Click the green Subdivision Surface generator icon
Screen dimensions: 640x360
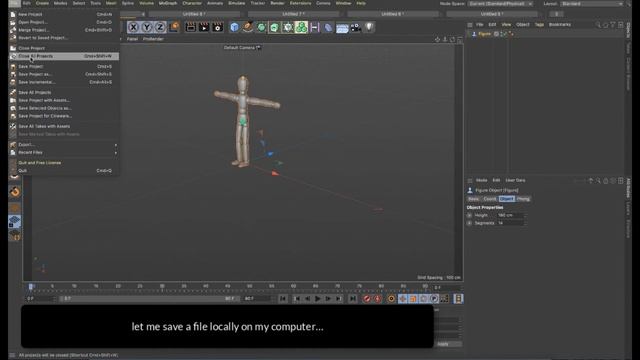(261, 27)
